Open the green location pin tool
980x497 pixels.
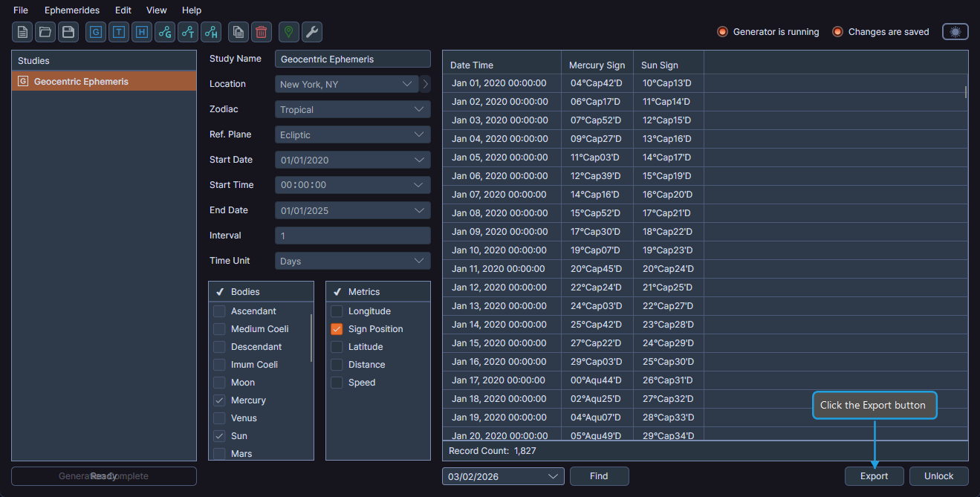289,32
